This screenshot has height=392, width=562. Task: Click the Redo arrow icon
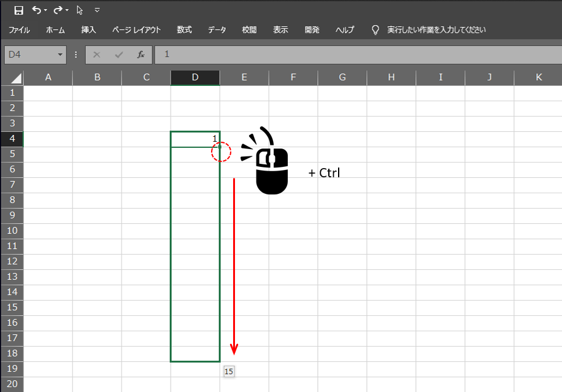[x=58, y=10]
